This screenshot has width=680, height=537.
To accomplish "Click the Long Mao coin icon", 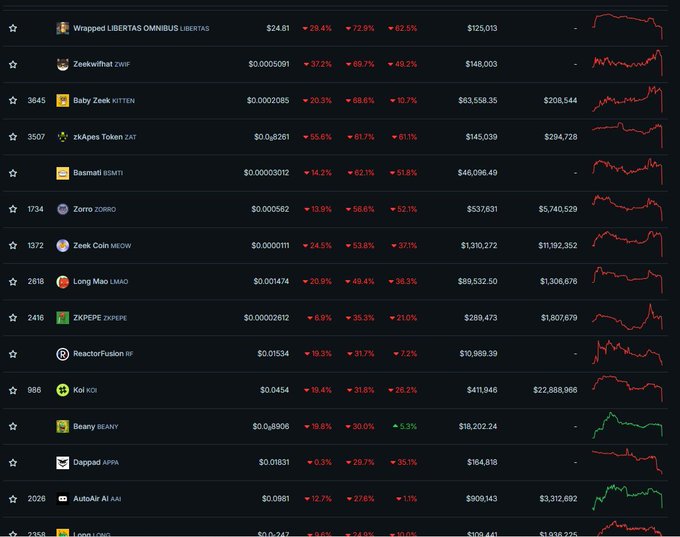I will tap(62, 282).
